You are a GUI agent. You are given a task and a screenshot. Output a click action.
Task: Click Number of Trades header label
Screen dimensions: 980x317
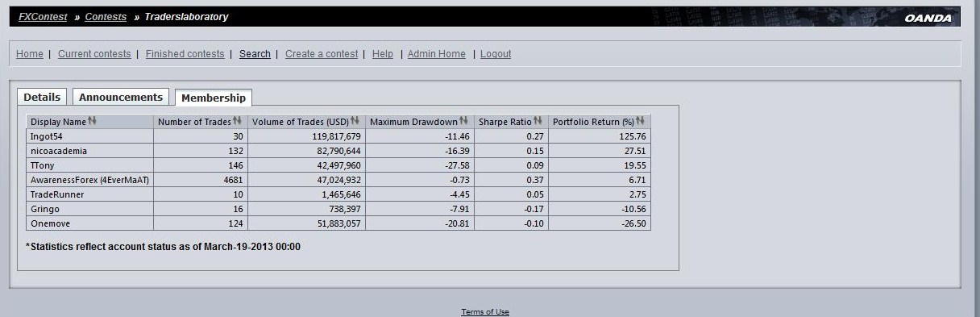[194, 122]
